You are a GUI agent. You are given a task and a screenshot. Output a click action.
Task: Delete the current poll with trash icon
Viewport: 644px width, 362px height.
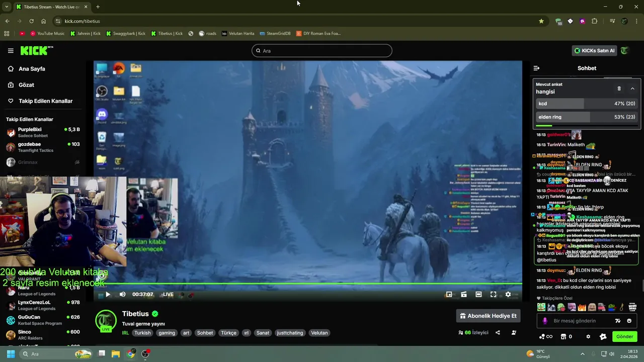pyautogui.click(x=619, y=88)
